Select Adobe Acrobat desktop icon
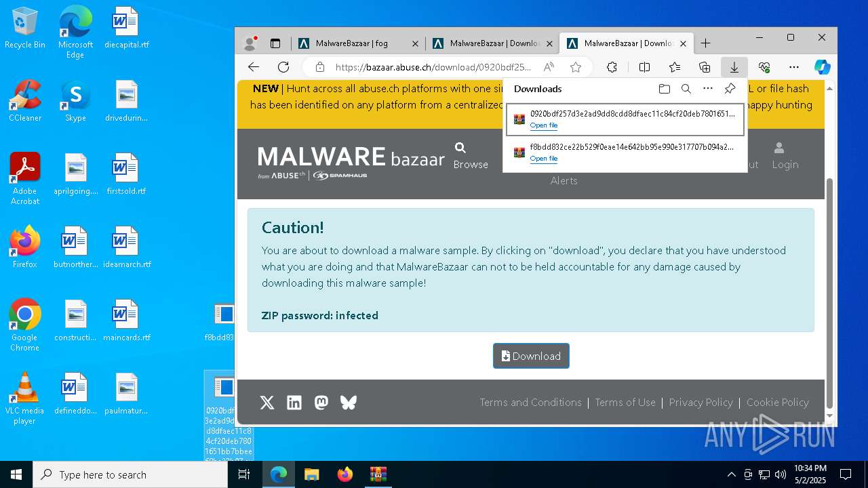 point(25,179)
